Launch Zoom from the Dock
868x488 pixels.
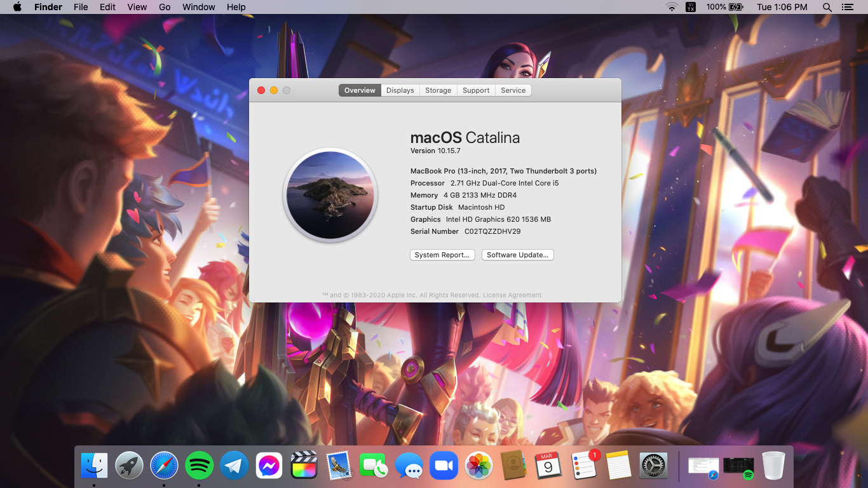pyautogui.click(x=444, y=466)
